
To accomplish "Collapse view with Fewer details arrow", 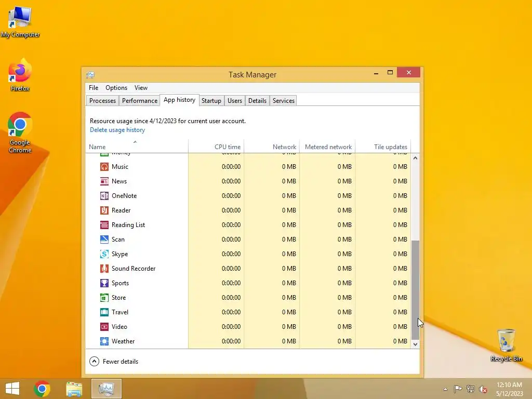I will pos(94,362).
